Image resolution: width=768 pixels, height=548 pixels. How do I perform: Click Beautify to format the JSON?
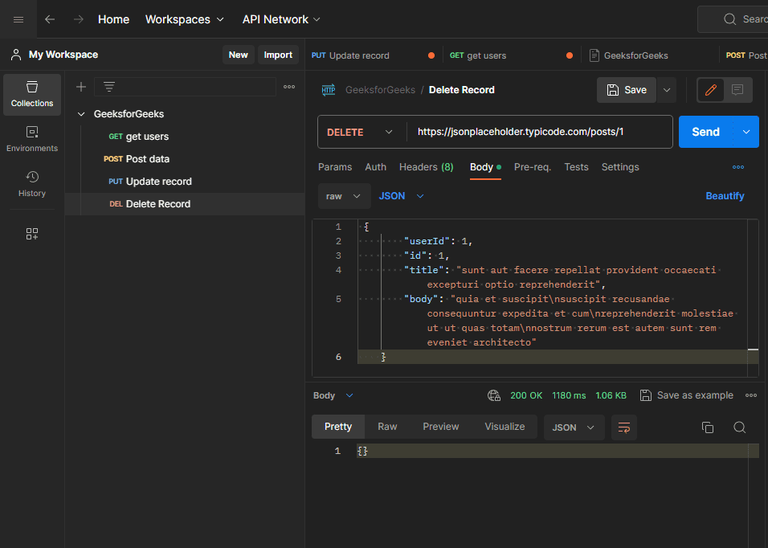725,196
